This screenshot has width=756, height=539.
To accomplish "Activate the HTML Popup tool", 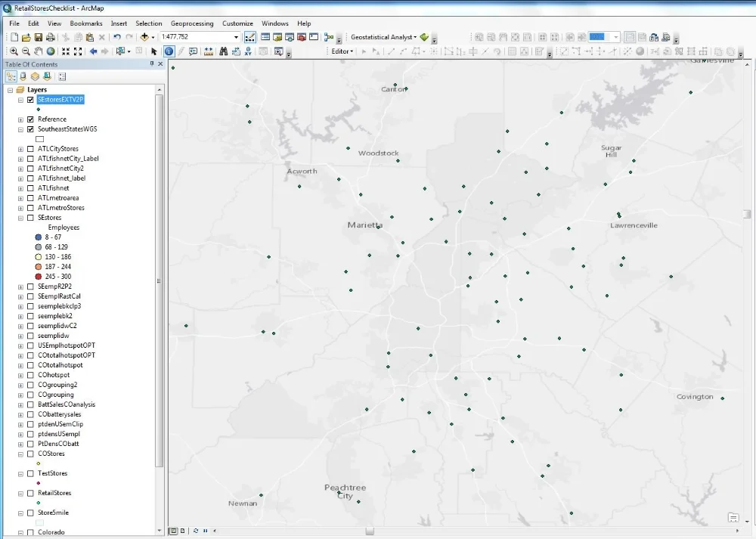I will point(194,51).
